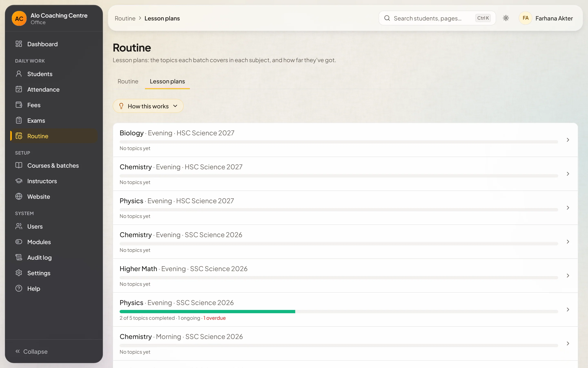588x368 pixels.
Task: Click the Fees wallet icon
Action: pos(19,105)
